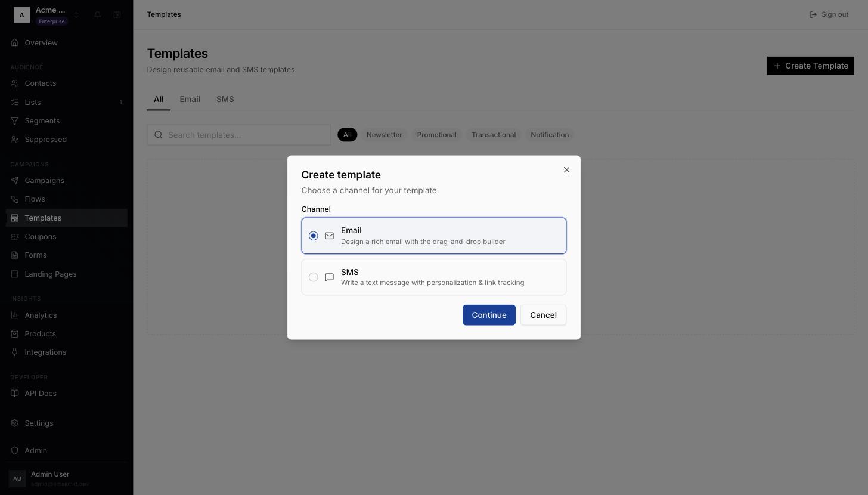Select the Email channel radio button
The width and height of the screenshot is (868, 495).
[x=314, y=236]
